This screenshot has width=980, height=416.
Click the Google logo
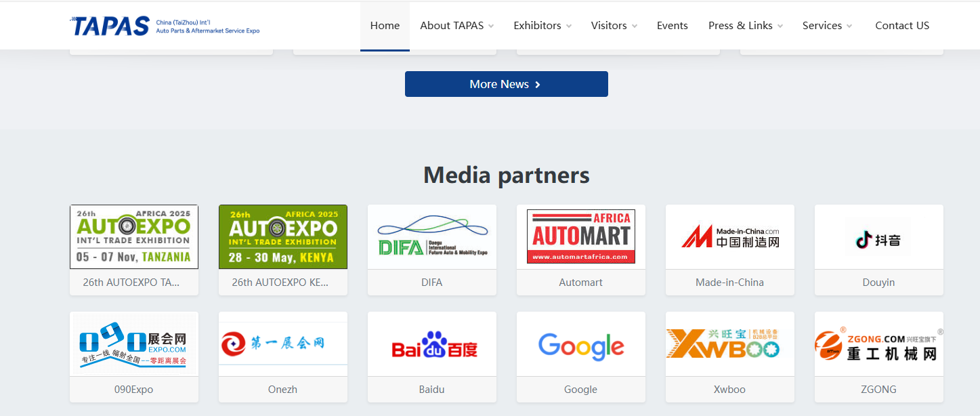[x=581, y=344]
